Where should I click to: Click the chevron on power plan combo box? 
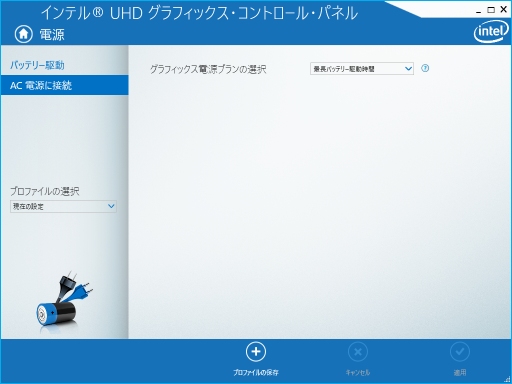[x=408, y=69]
